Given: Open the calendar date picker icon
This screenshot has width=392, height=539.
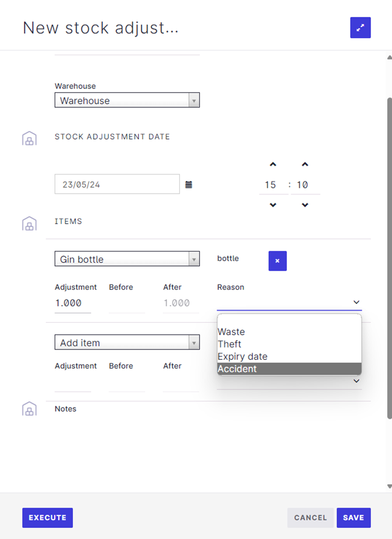Looking at the screenshot, I should click(188, 184).
